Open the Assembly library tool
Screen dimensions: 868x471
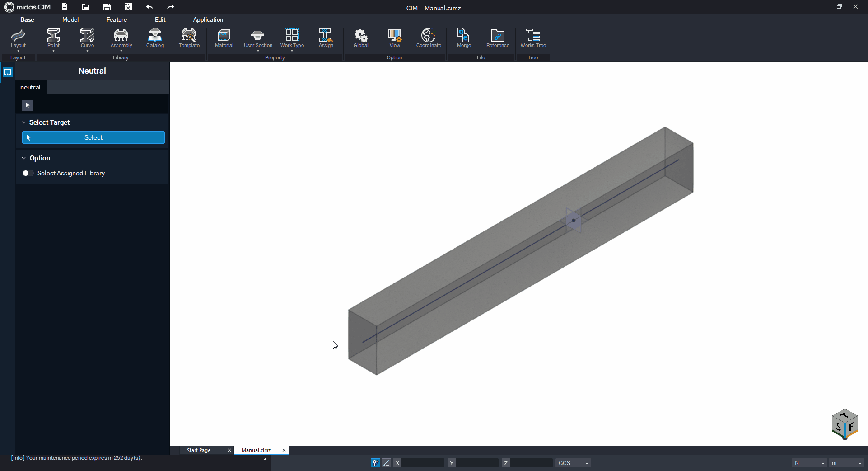[x=121, y=38]
